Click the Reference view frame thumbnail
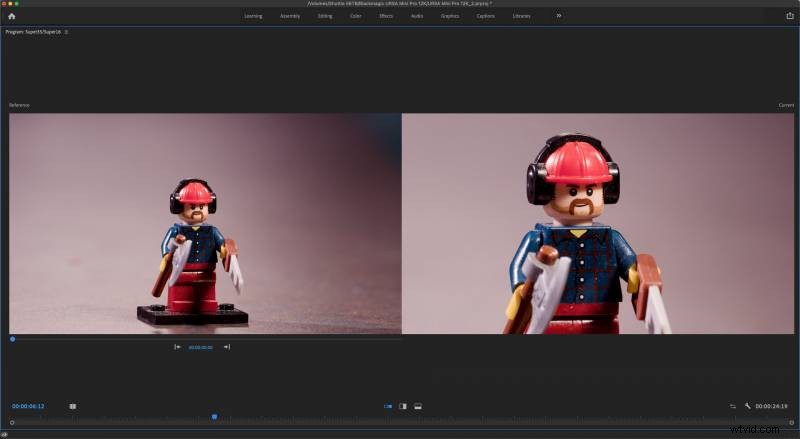 tap(205, 224)
